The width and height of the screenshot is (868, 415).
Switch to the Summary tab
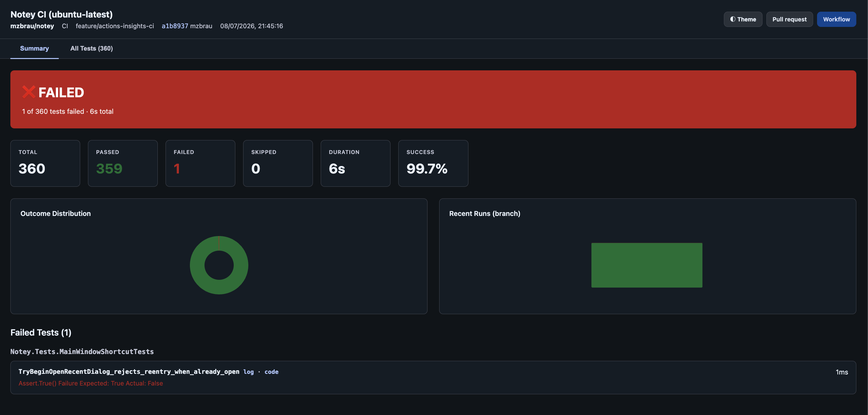point(34,48)
